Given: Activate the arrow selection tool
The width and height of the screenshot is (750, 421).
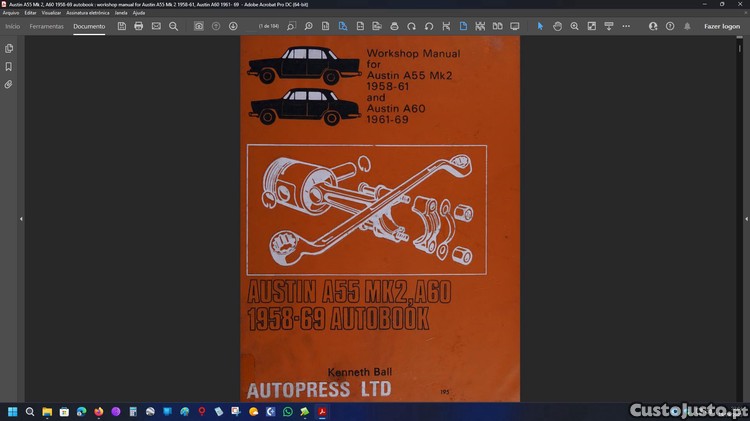Looking at the screenshot, I should [x=540, y=26].
